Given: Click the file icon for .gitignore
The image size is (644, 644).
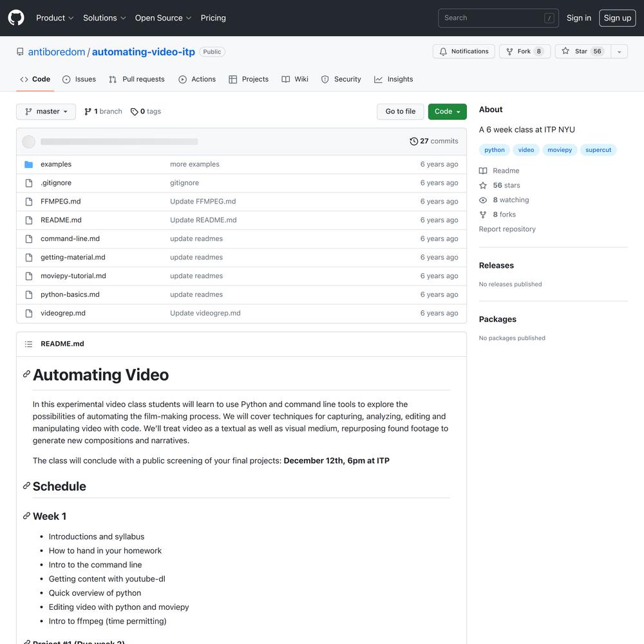Looking at the screenshot, I should [29, 183].
